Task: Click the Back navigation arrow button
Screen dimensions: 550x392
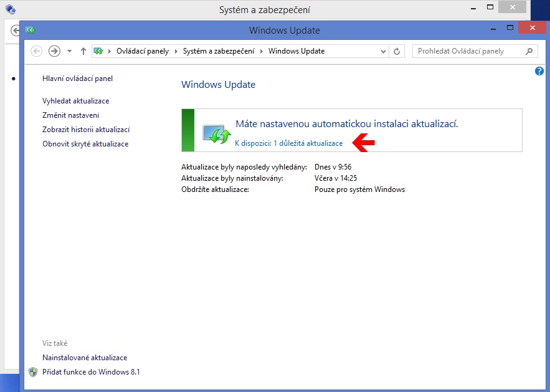Action: coord(36,51)
